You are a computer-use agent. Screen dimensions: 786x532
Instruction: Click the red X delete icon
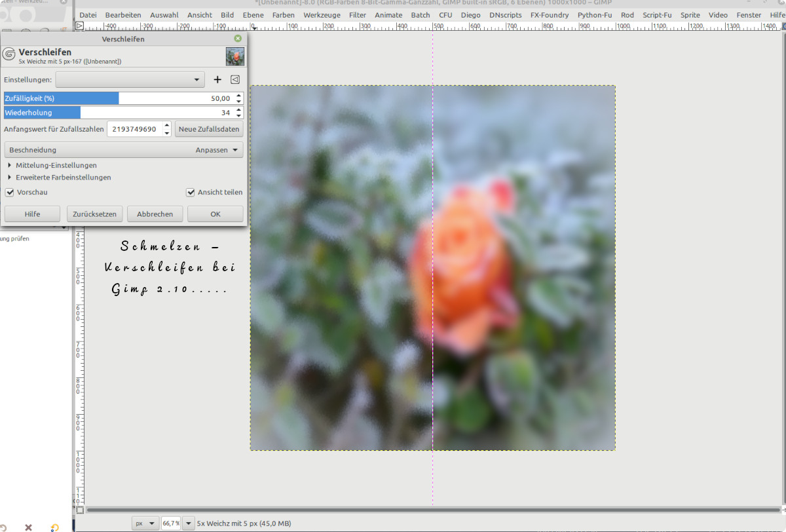click(x=28, y=527)
